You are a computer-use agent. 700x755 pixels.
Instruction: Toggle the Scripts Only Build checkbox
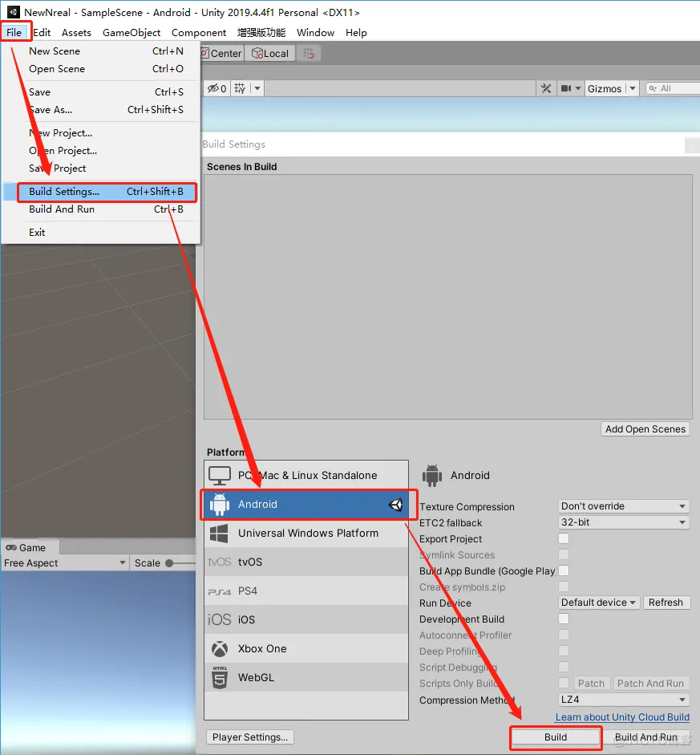click(x=564, y=684)
